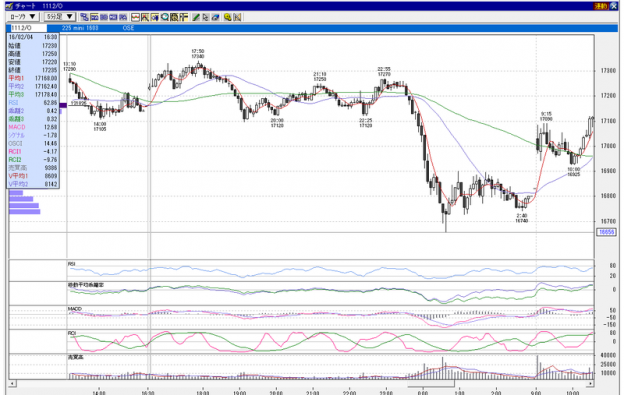Click the MACD row in data panel
This screenshot has width=624, height=395.
(x=33, y=127)
